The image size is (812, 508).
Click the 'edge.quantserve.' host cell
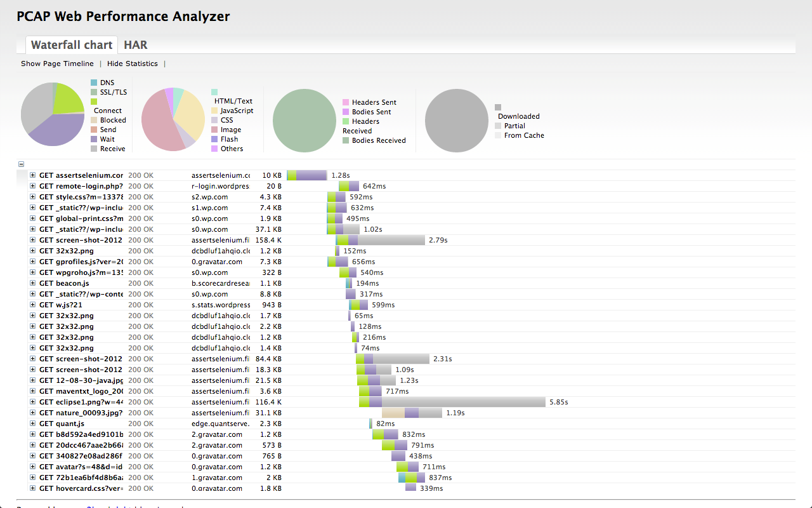221,424
